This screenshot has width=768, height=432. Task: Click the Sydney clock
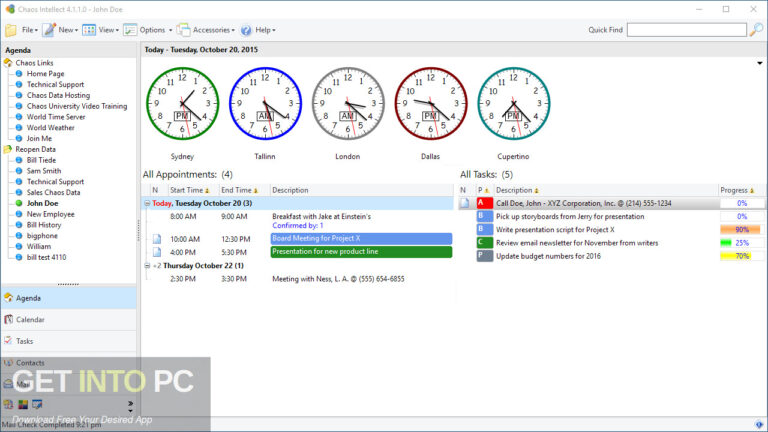pos(182,103)
